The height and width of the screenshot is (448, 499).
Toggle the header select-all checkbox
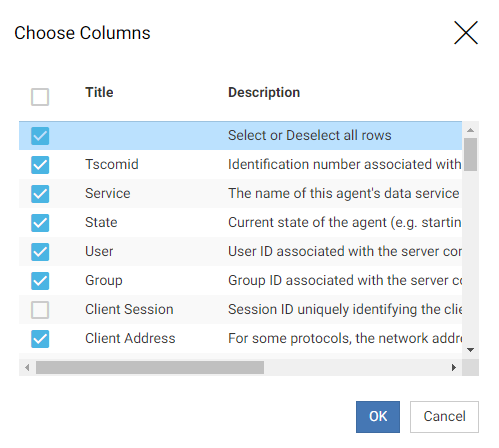pyautogui.click(x=40, y=97)
